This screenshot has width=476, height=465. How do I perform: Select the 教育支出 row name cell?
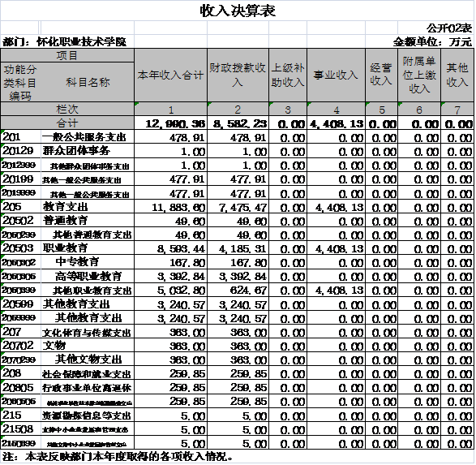click(x=88, y=207)
